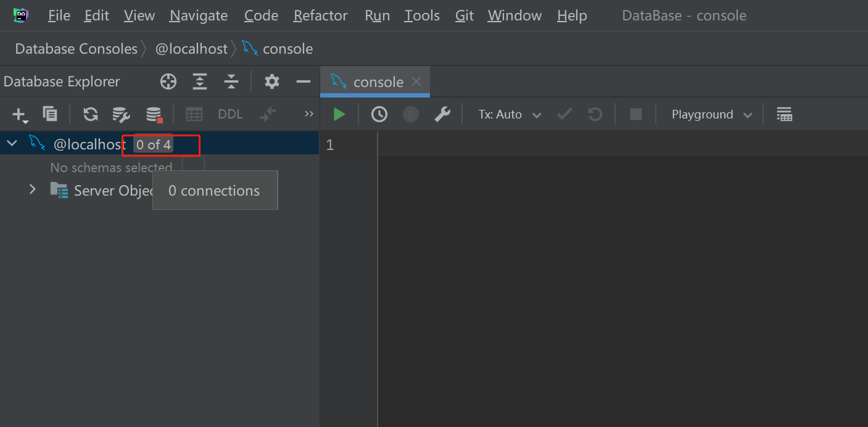868x427 pixels.
Task: Open data source properties wrench-database icon
Action: point(121,114)
